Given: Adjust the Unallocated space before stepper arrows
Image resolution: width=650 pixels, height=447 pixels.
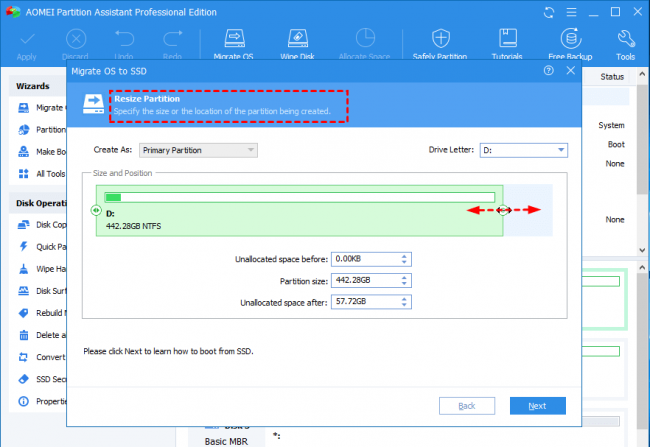Looking at the screenshot, I should (404, 259).
